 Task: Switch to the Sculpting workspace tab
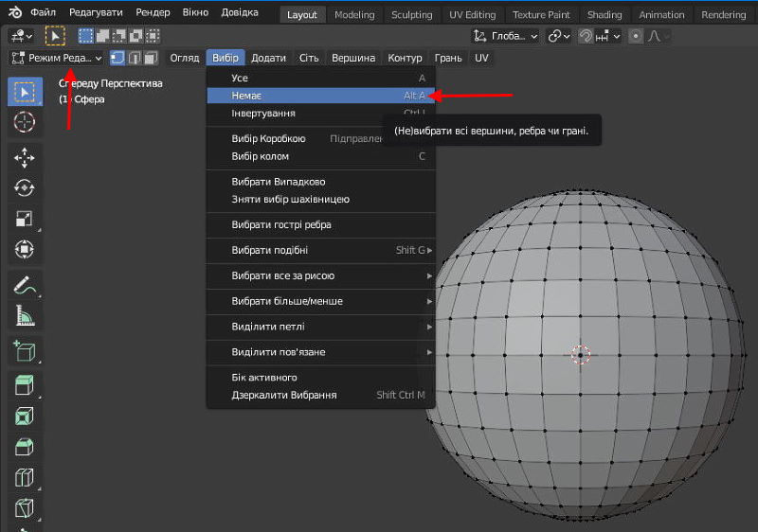tap(412, 15)
